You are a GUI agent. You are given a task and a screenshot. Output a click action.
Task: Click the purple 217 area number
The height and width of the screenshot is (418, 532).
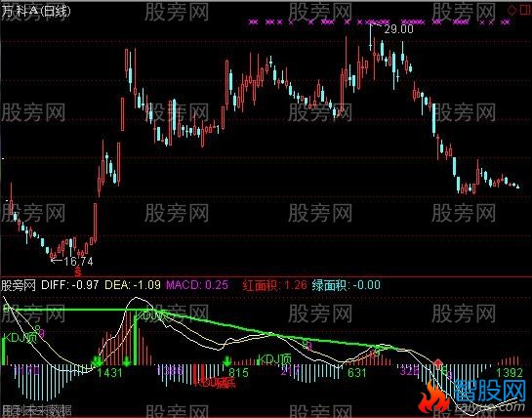click(290, 370)
